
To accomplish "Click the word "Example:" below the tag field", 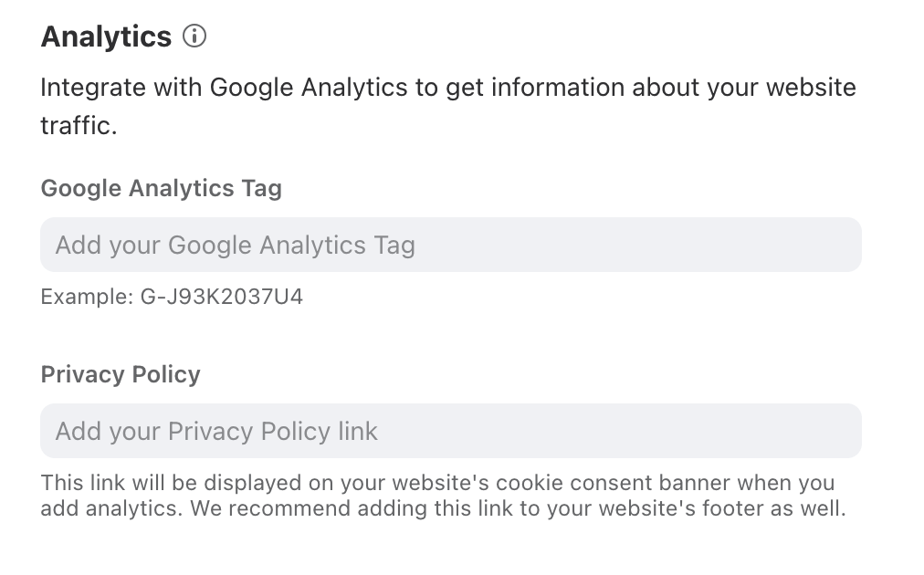I will [88, 297].
